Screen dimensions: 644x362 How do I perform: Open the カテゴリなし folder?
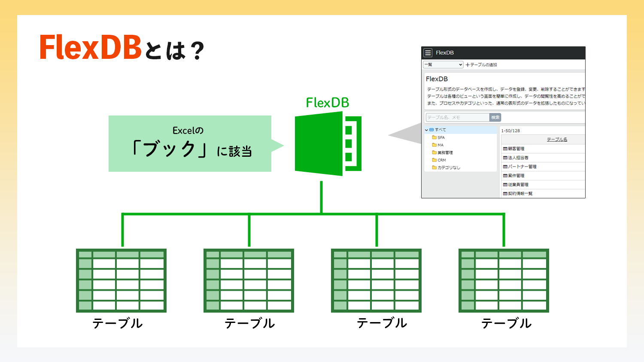[446, 167]
